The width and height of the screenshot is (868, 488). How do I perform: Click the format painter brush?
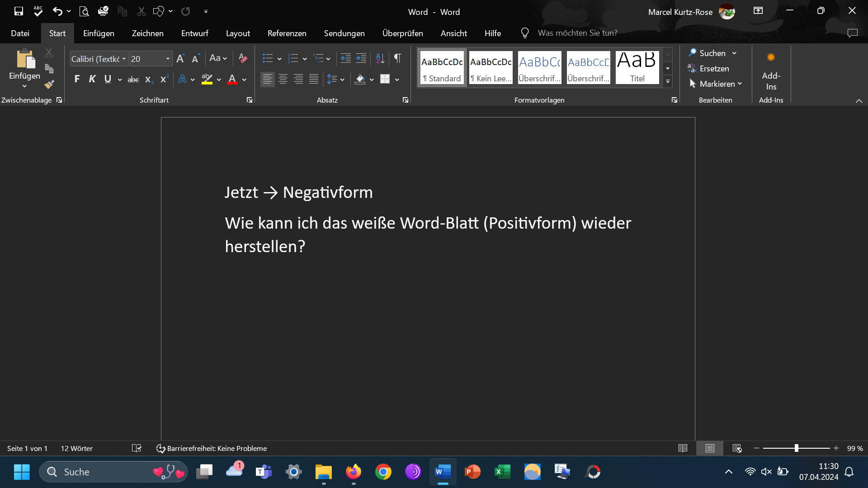point(49,84)
